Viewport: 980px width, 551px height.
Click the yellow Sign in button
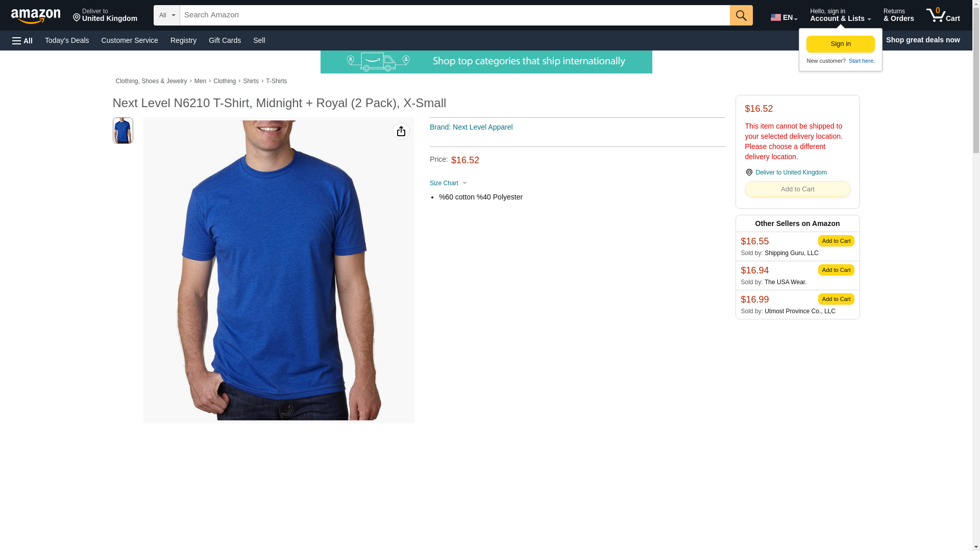[x=840, y=44]
